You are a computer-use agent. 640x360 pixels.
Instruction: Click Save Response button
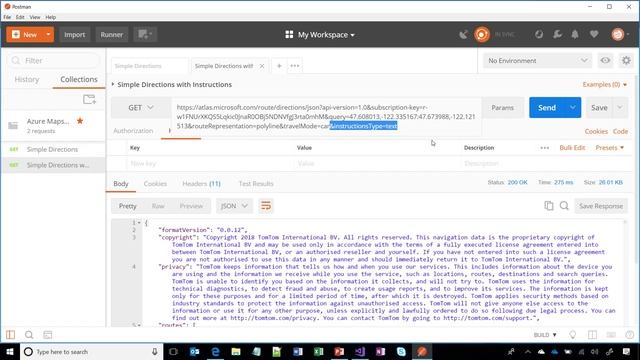tap(600, 206)
